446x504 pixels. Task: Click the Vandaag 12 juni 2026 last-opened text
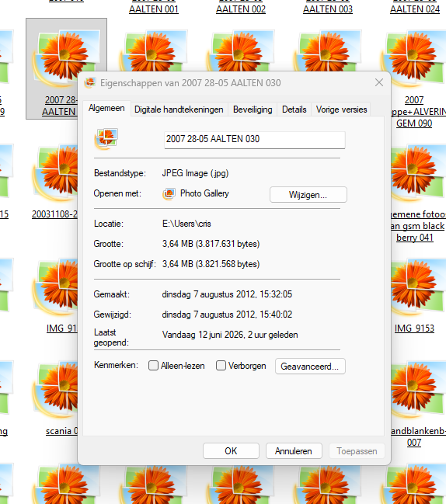[230, 335]
